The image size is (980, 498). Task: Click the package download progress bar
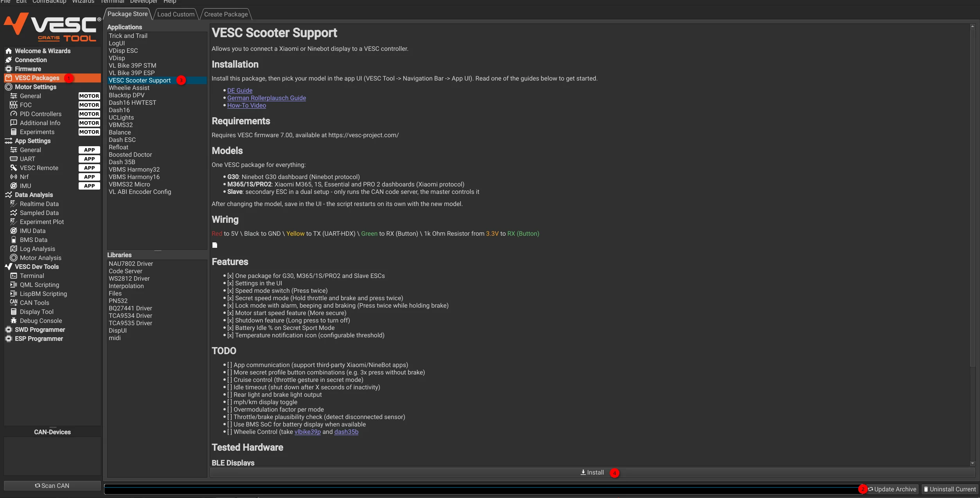484,489
